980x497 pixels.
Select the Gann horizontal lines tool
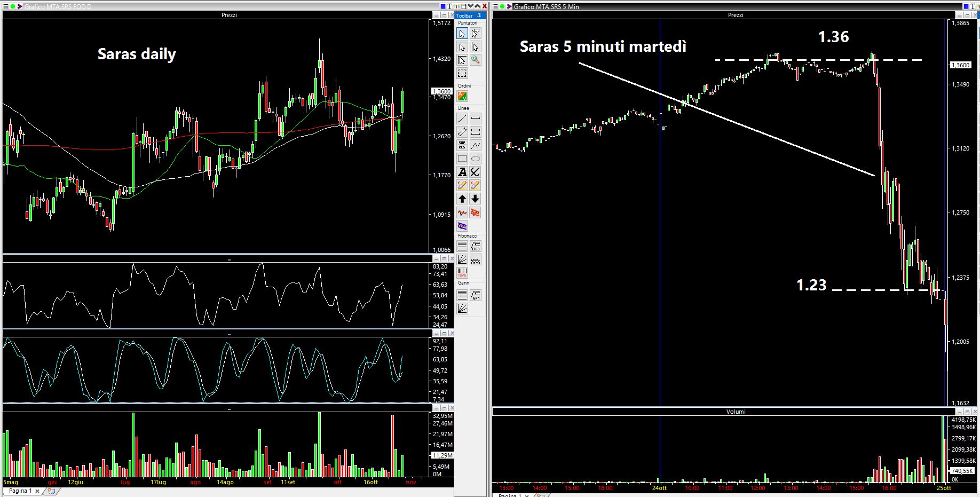[462, 295]
